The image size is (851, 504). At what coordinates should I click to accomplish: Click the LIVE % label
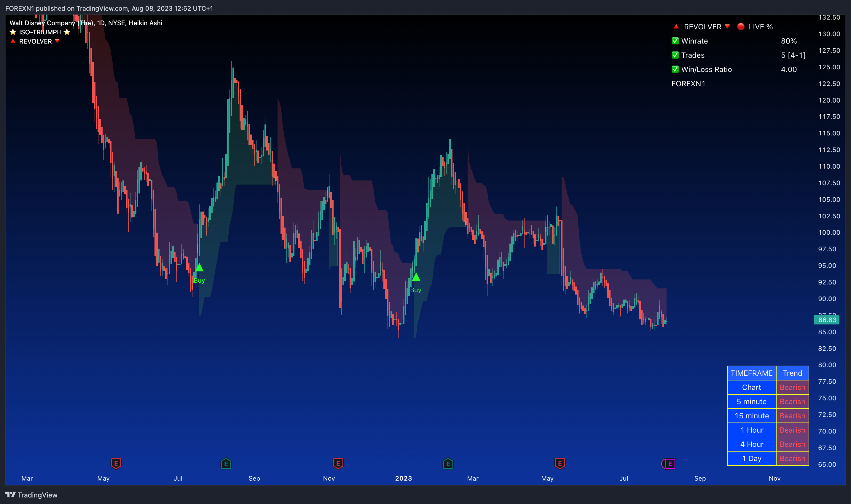[761, 26]
